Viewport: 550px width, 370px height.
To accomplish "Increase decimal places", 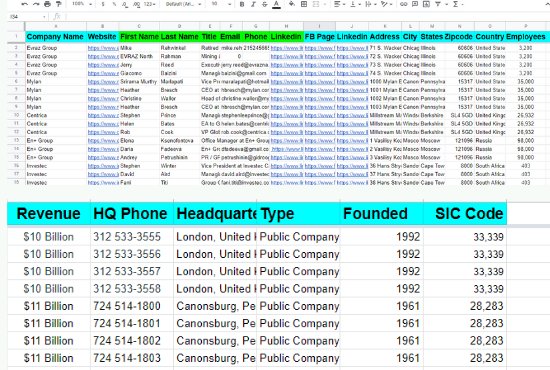I will [136, 4].
